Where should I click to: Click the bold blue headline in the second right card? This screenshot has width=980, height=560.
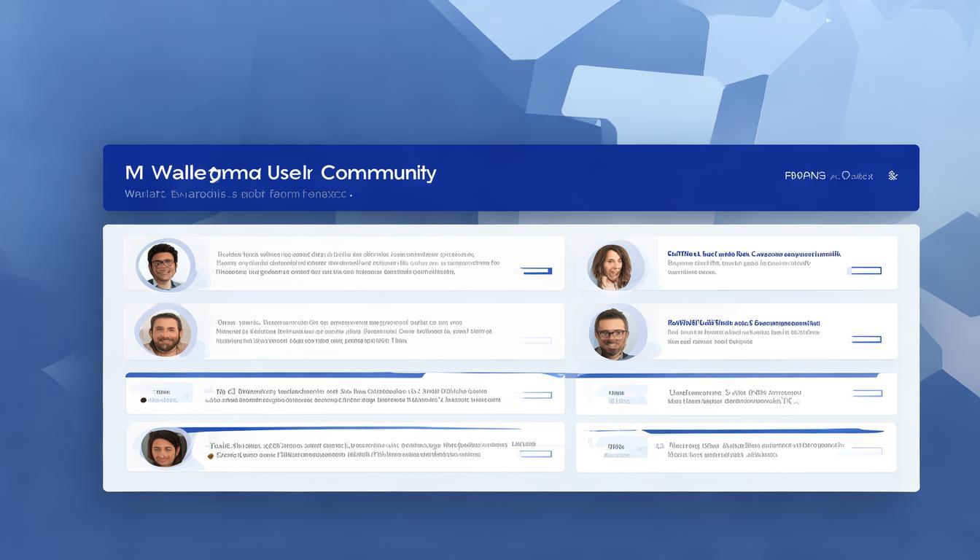[x=743, y=322]
